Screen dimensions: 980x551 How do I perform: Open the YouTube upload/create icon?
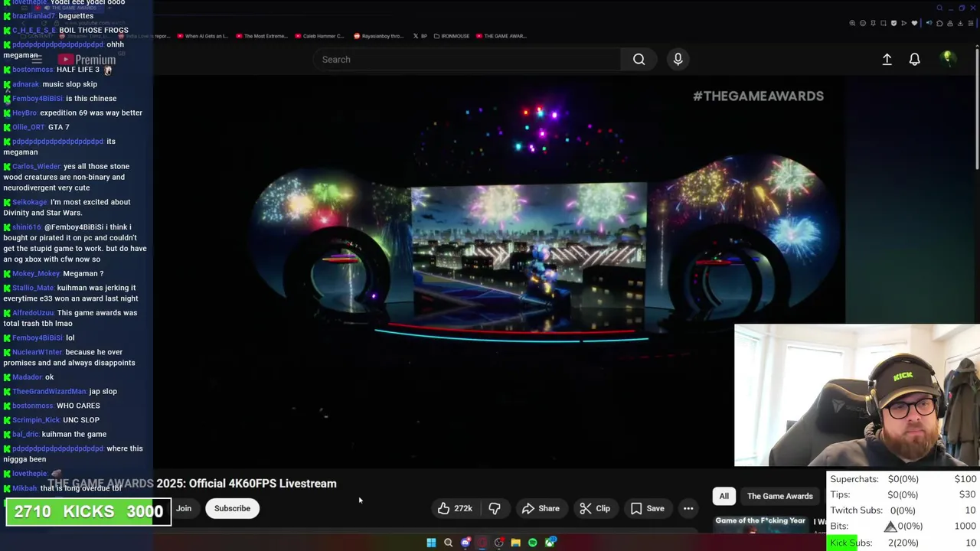(887, 59)
